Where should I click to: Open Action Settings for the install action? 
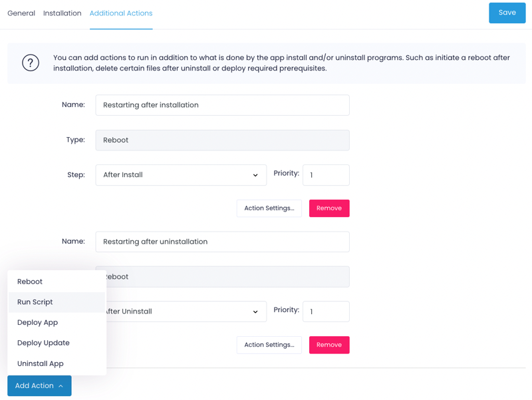click(269, 208)
